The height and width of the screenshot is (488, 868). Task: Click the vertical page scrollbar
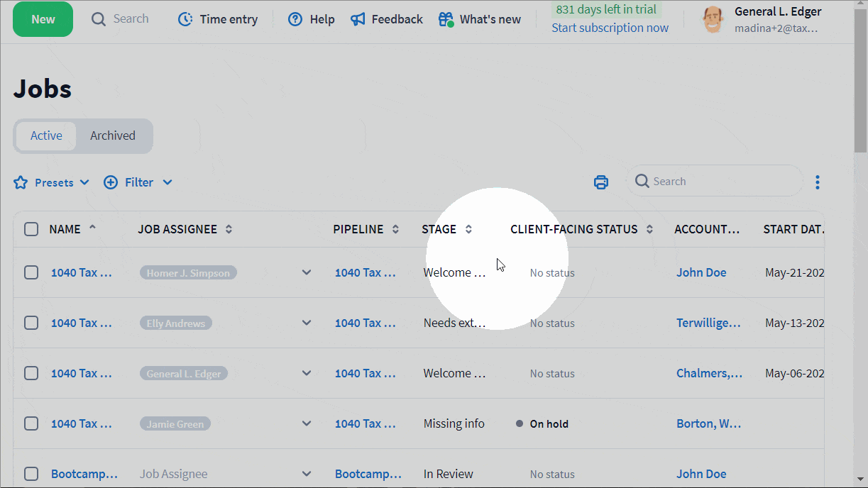coord(860,99)
